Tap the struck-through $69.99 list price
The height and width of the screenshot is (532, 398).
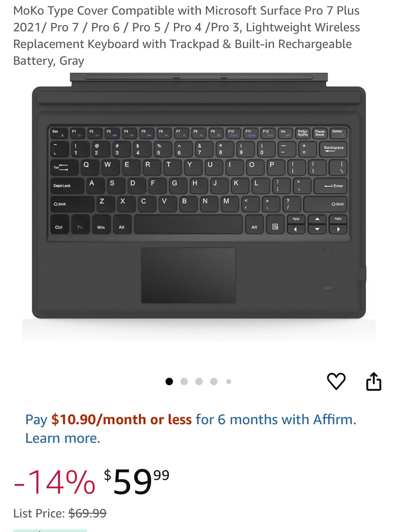[87, 513]
